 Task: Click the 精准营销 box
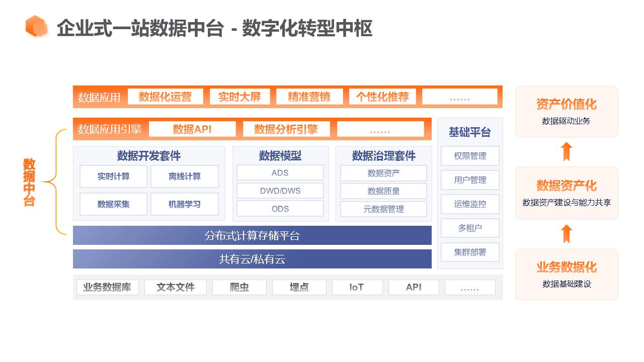tap(309, 97)
